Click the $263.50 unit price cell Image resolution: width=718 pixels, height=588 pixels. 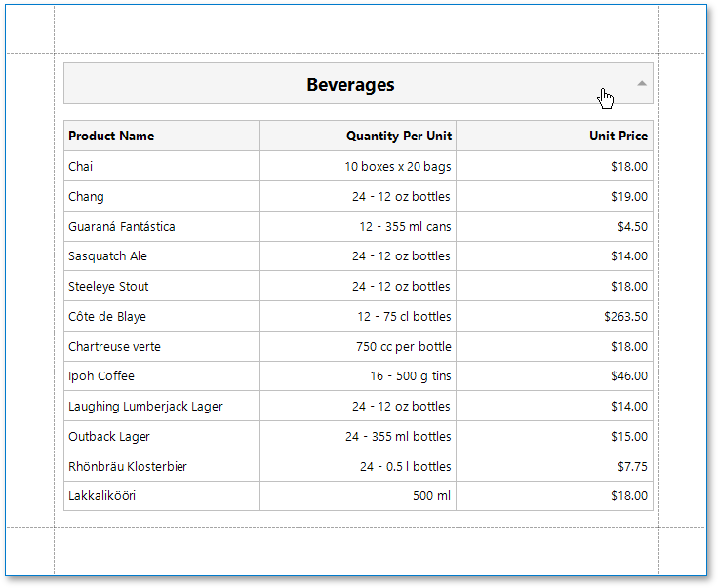(625, 317)
